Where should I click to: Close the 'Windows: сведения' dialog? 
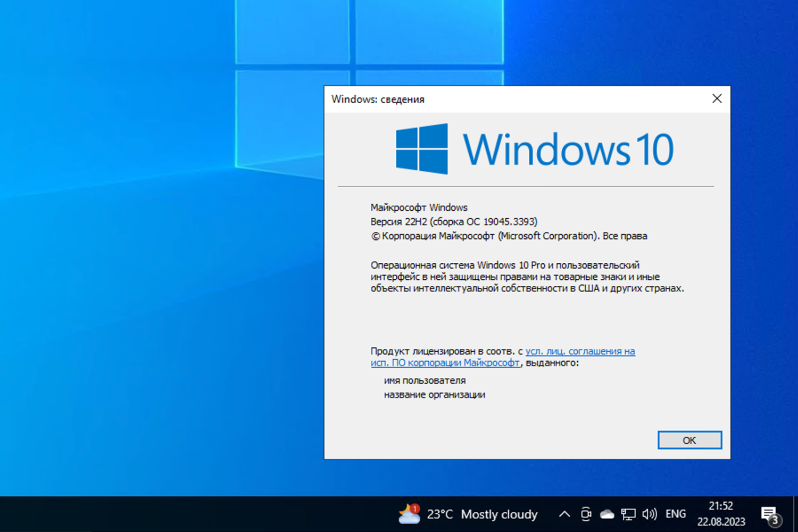coord(717,98)
